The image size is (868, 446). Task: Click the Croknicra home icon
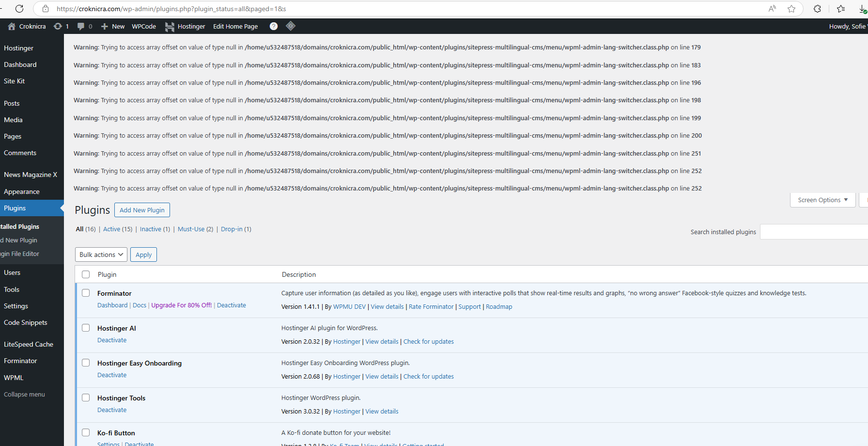tap(12, 26)
